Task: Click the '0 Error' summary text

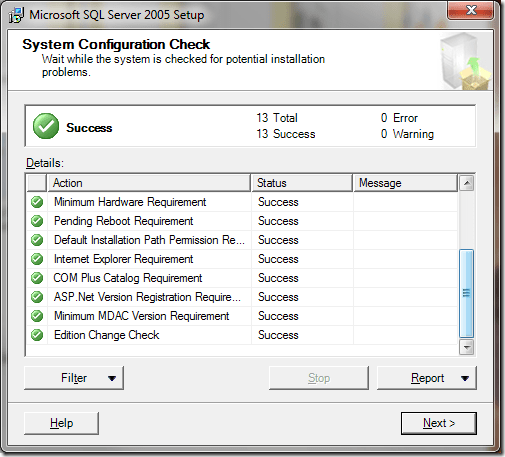Action: (x=399, y=118)
